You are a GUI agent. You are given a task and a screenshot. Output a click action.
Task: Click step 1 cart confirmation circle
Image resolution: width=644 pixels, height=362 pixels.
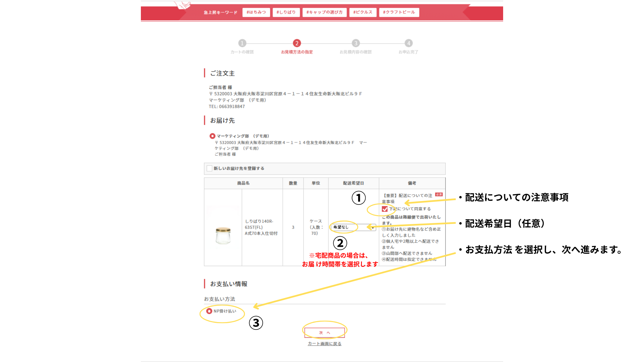click(242, 43)
